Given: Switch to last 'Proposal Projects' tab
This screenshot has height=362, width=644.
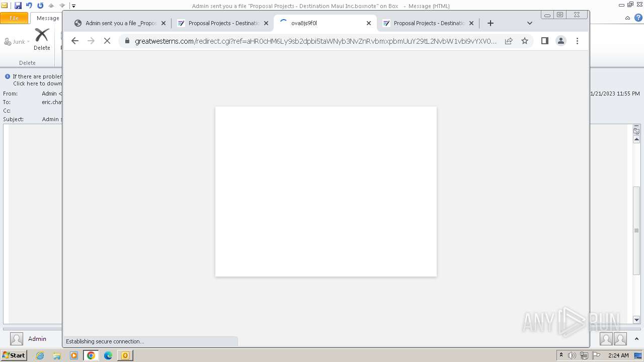Looking at the screenshot, I should coord(428,23).
